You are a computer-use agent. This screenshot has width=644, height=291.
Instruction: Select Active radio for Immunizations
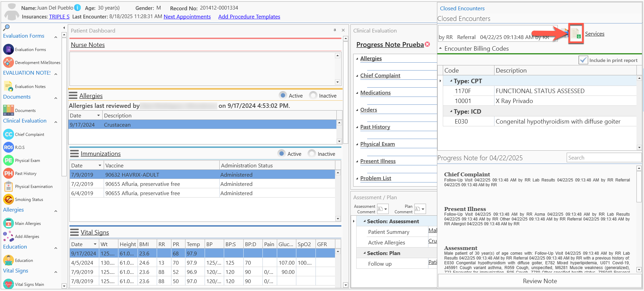coord(282,154)
